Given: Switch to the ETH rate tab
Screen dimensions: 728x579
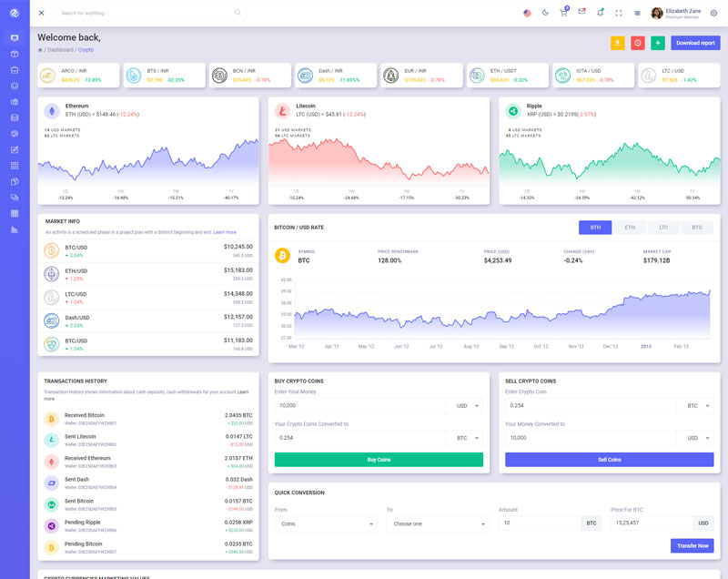Looking at the screenshot, I should pyautogui.click(x=629, y=228).
